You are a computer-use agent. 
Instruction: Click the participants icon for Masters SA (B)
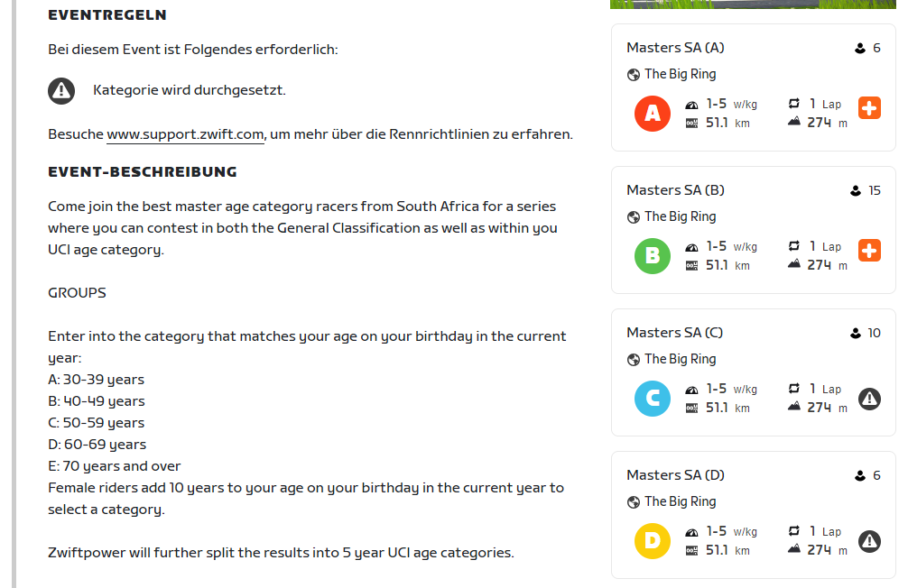tap(856, 191)
